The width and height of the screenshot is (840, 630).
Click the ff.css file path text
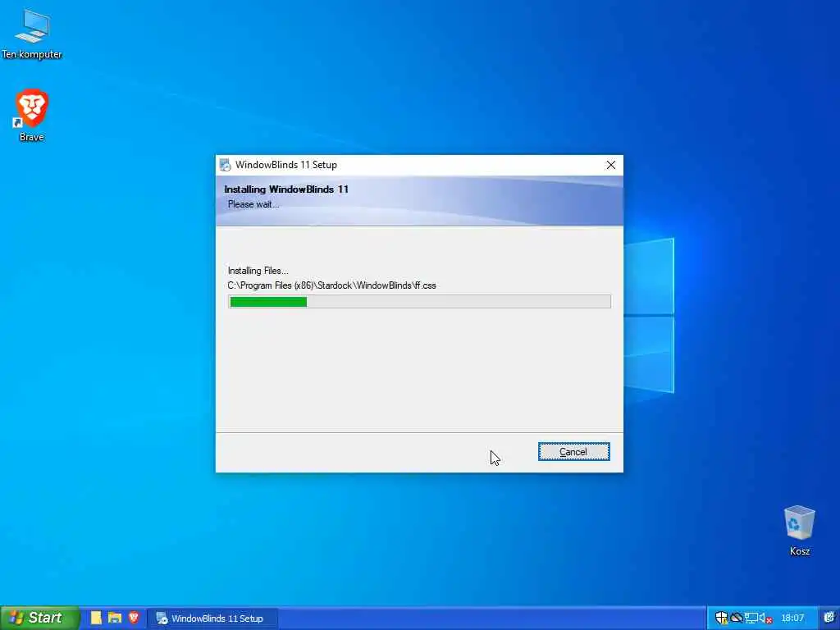331,285
